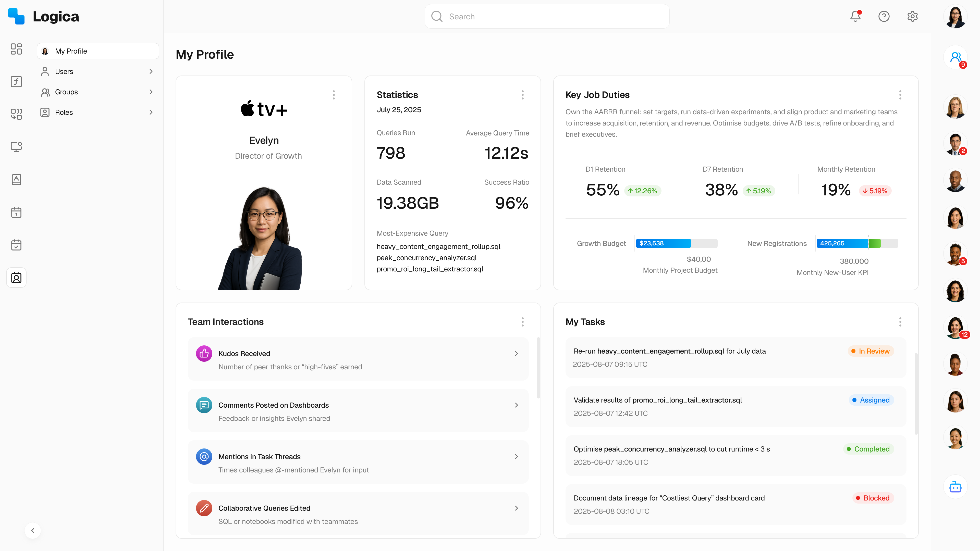
Task: Click the In Review status badge
Action: (x=871, y=351)
